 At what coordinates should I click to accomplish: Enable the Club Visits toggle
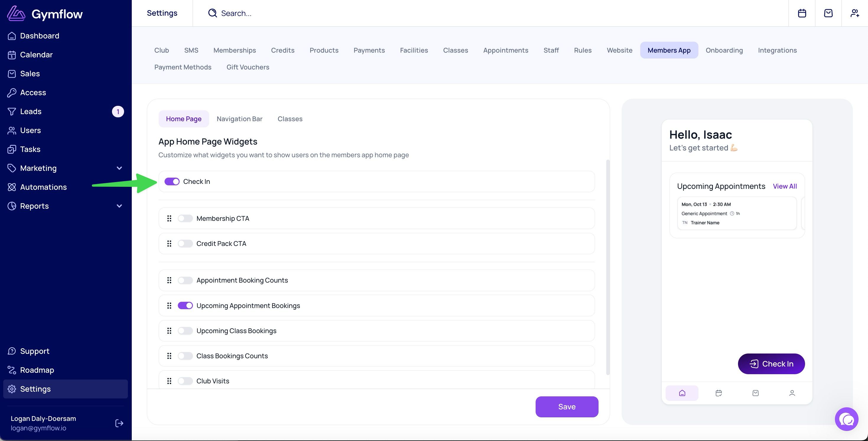click(x=185, y=381)
